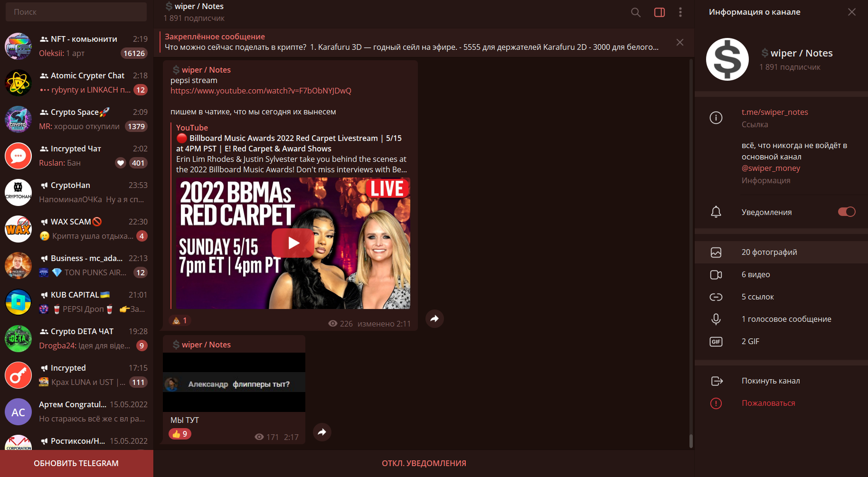The image size is (868, 477).
Task: Click the chat message scrollbar
Action: pos(691,441)
